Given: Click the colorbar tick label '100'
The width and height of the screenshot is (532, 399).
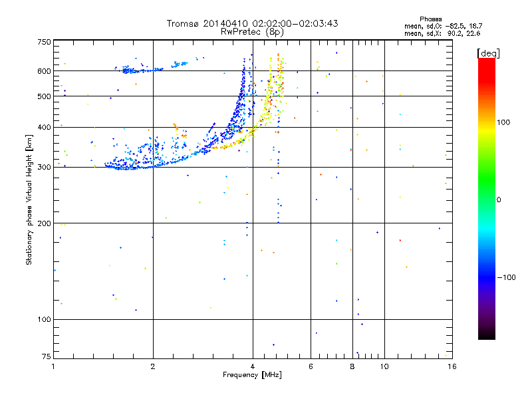Looking at the screenshot, I should (503, 122).
